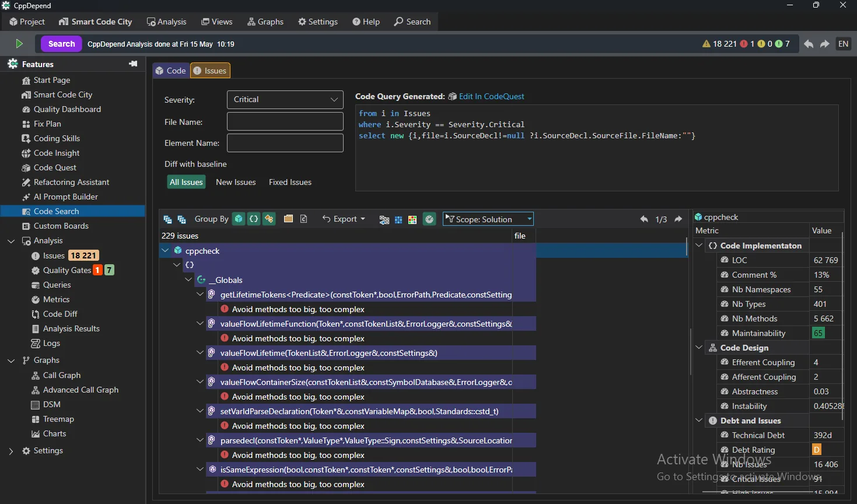Image resolution: width=857 pixels, height=504 pixels.
Task: Click the blue grid matrix icon
Action: coord(398,219)
